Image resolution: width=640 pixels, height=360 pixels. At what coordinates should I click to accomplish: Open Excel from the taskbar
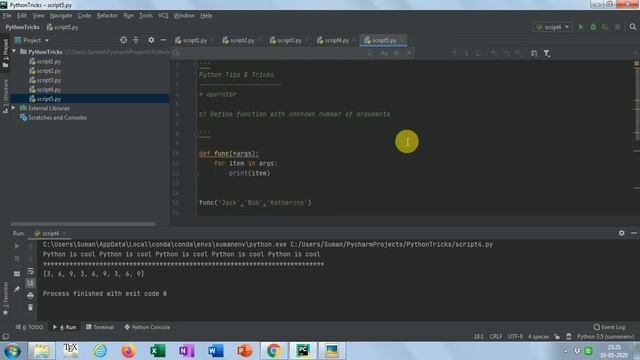tap(158, 351)
